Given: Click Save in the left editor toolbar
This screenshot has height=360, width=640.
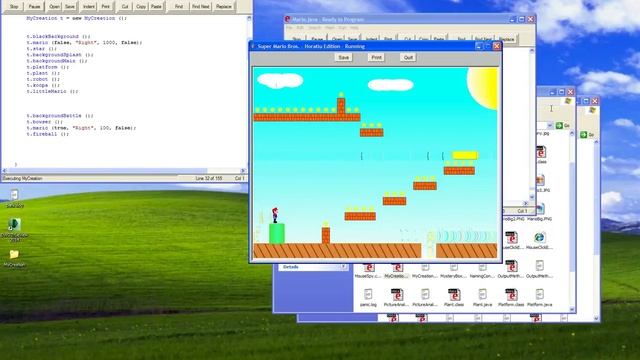Looking at the screenshot, I should [70, 7].
